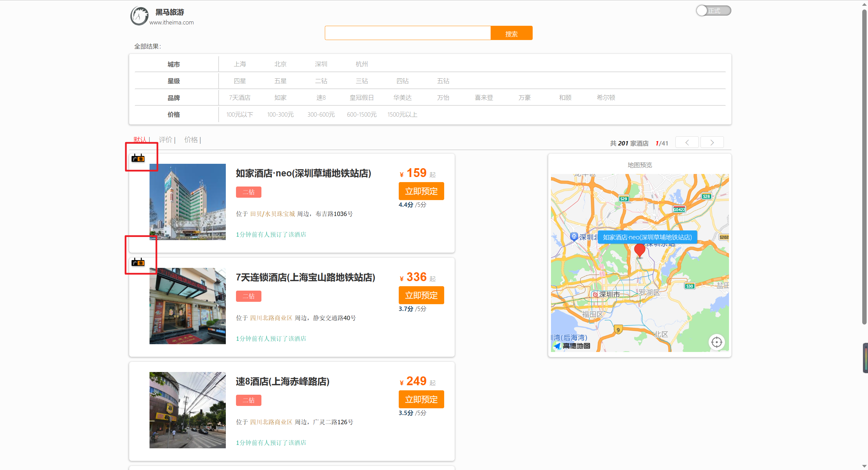Click the blue map label 如家酒店·neo
The width and height of the screenshot is (868, 470).
(647, 237)
